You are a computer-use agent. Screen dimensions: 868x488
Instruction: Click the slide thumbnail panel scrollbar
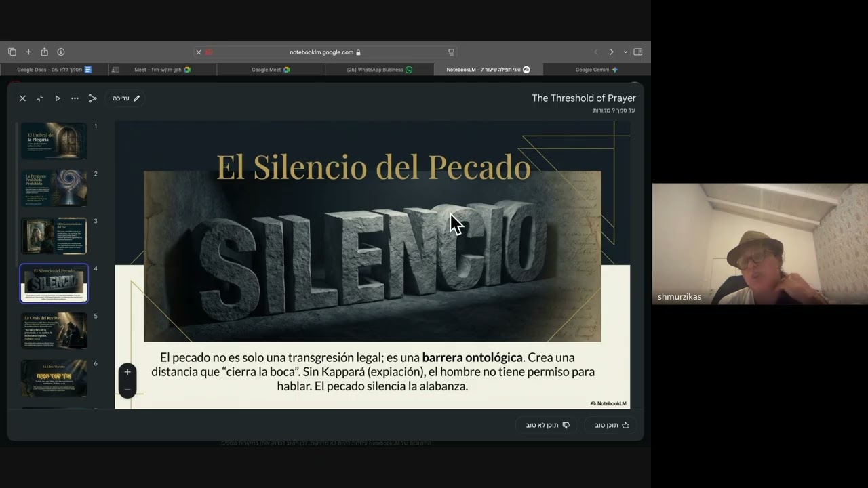click(x=16, y=193)
